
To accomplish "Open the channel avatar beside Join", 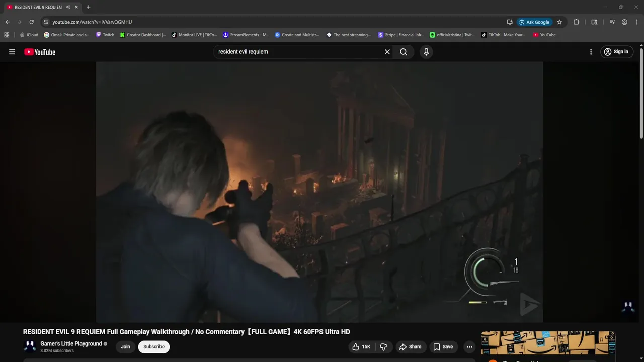I will pyautogui.click(x=30, y=347).
